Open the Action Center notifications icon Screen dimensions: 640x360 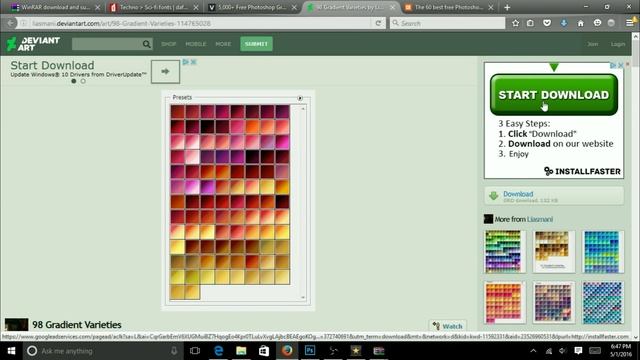point(578,351)
